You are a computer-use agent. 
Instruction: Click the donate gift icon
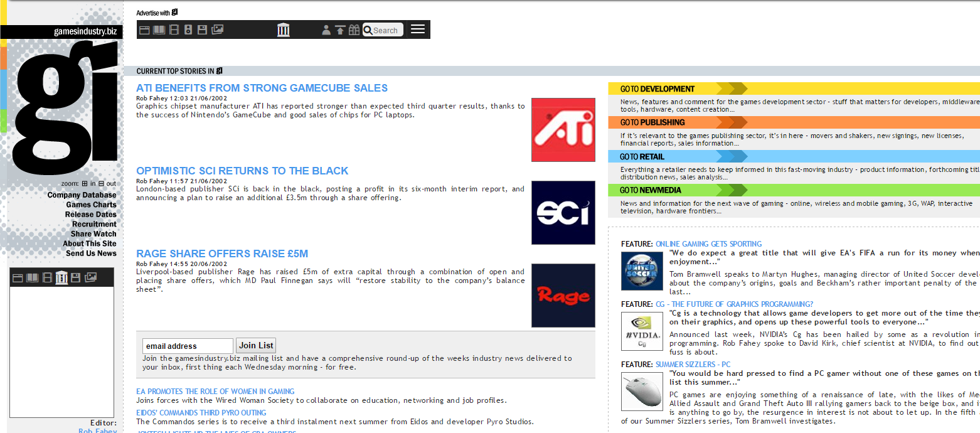coord(354,29)
